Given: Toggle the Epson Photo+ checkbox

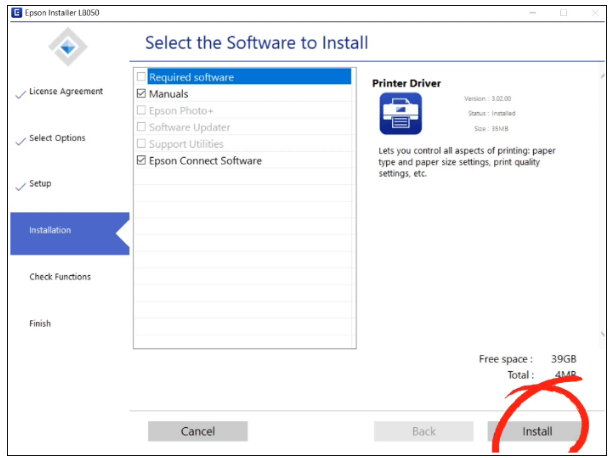Looking at the screenshot, I should click(x=141, y=111).
